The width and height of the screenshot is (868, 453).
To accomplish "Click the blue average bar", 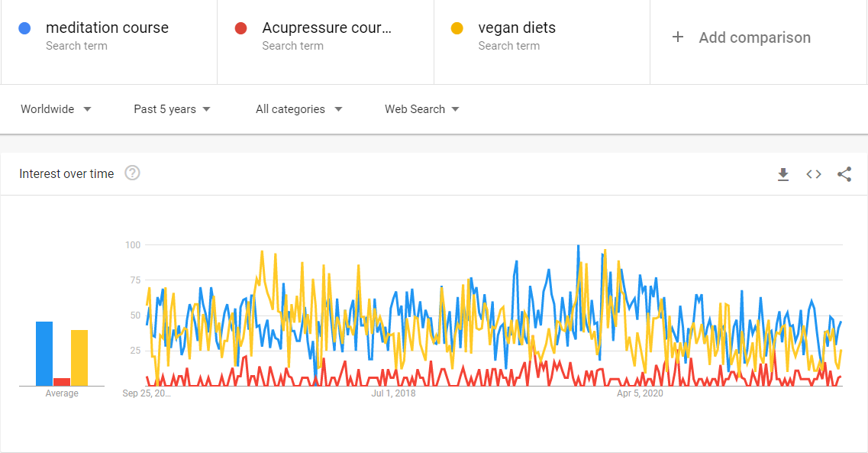I will [x=44, y=354].
